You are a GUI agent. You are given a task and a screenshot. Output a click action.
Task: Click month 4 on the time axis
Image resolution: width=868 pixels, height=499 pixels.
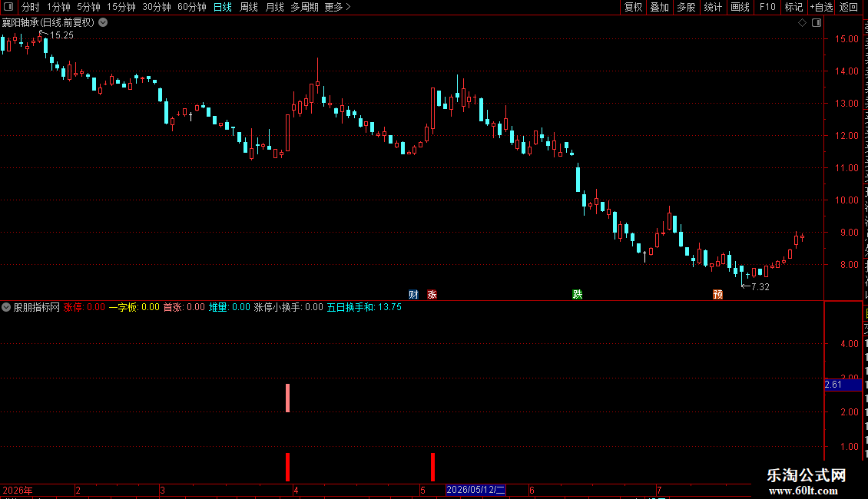point(297,490)
